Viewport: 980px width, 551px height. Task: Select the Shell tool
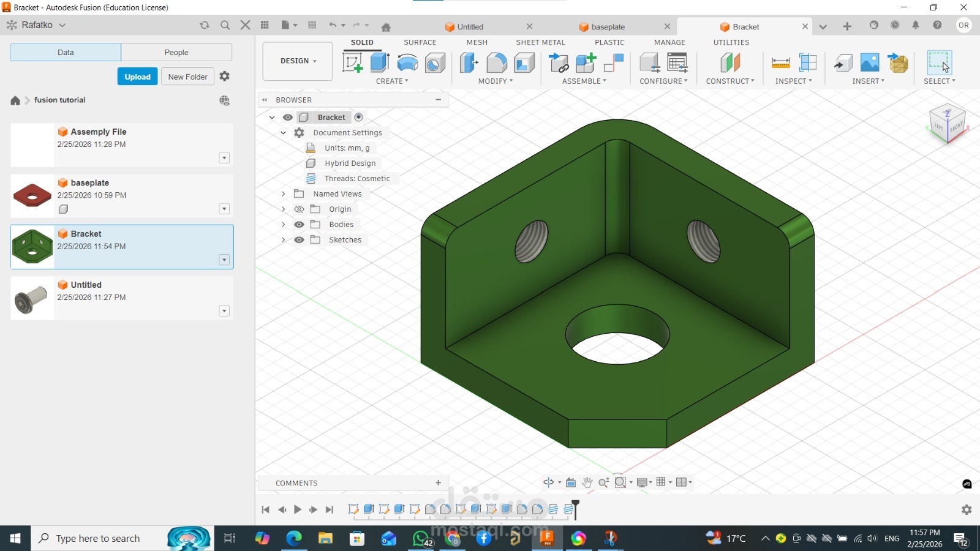(x=524, y=62)
